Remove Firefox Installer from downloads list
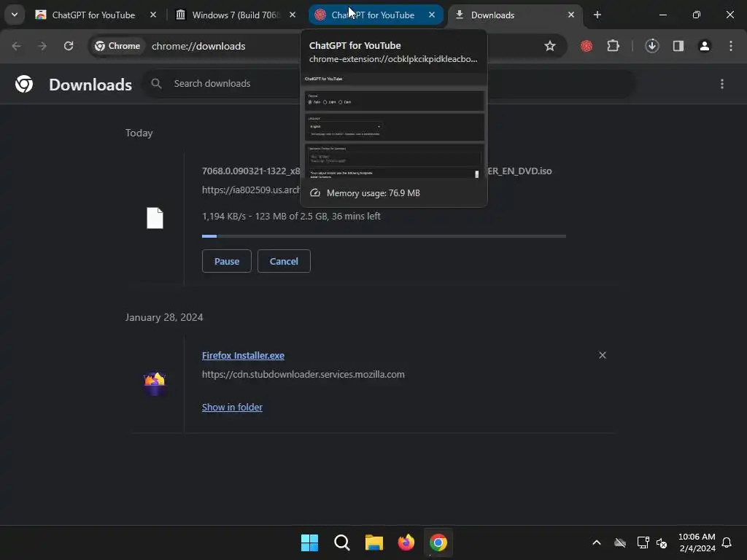This screenshot has height=560, width=747. [603, 355]
